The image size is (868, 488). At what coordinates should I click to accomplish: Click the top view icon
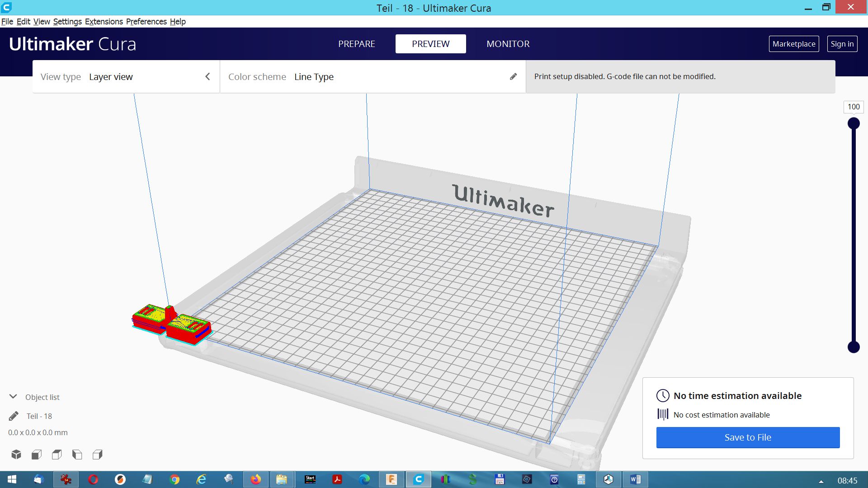pos(57,455)
